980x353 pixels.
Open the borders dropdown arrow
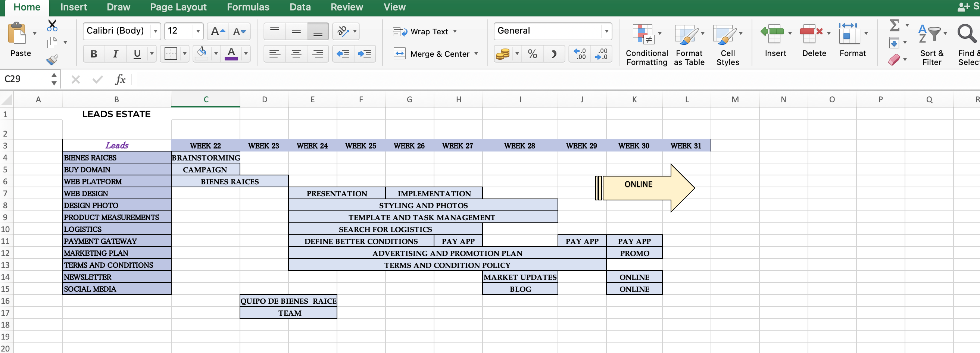tap(184, 54)
